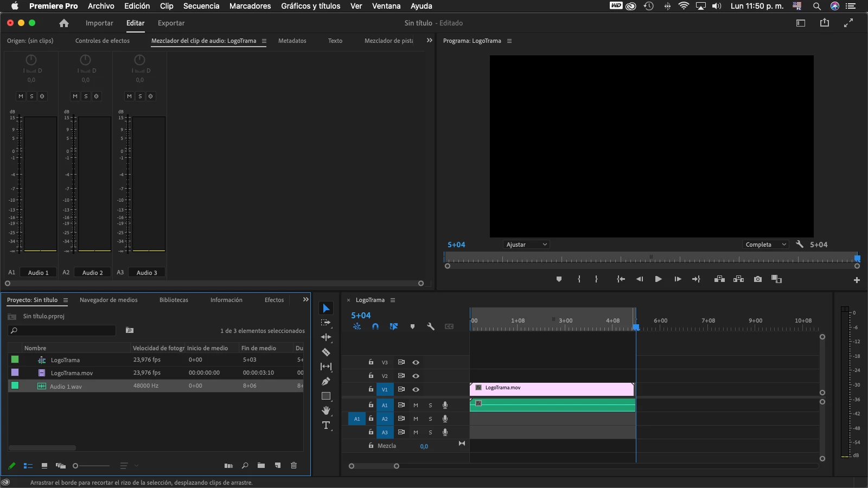
Task: Select the Pen tool
Action: pos(326,381)
